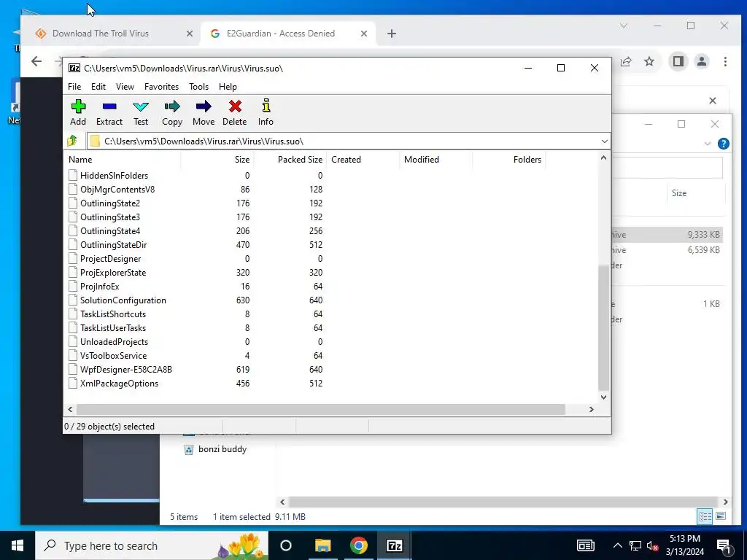Click the taskbar search box
This screenshot has height=560, width=747.
tap(152, 545)
